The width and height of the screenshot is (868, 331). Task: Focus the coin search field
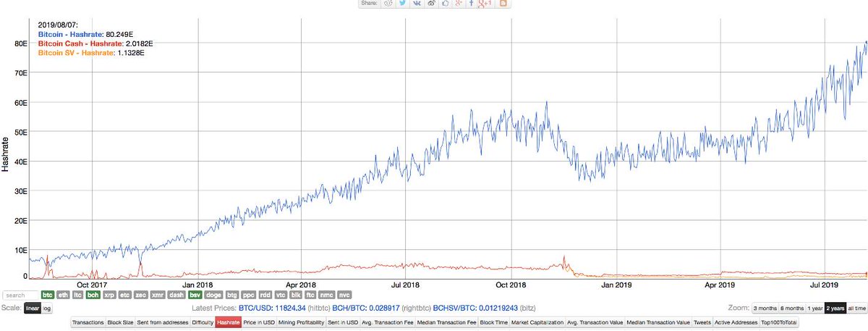point(20,296)
